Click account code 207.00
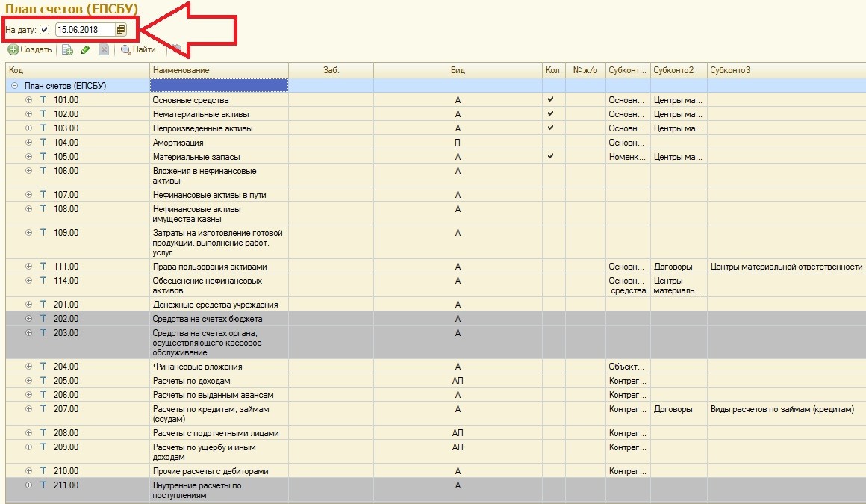866x504 pixels. (66, 409)
